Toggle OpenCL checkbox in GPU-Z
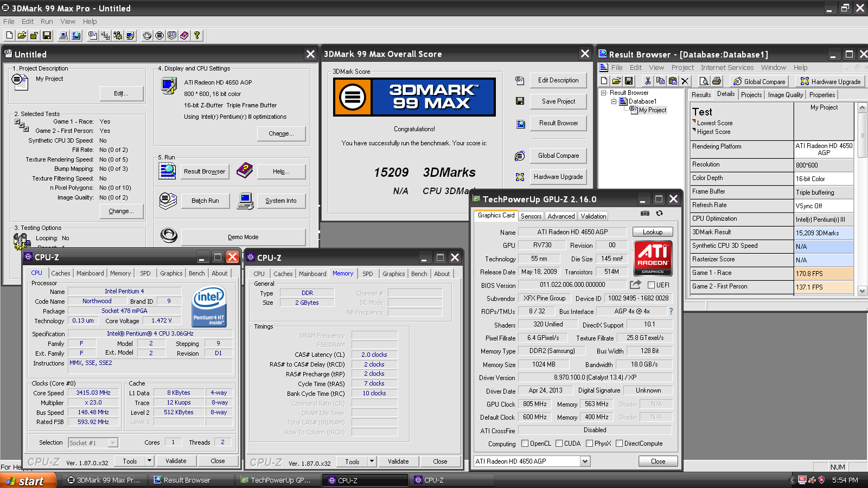This screenshot has width=868, height=488. [525, 444]
